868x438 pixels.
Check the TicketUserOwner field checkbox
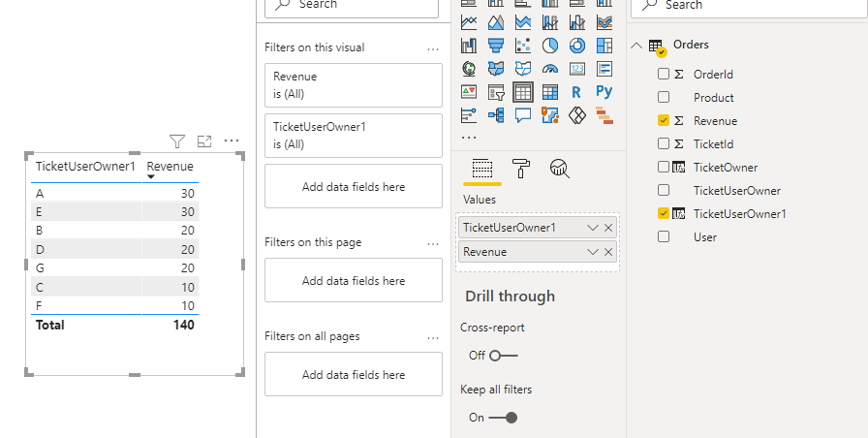(664, 190)
